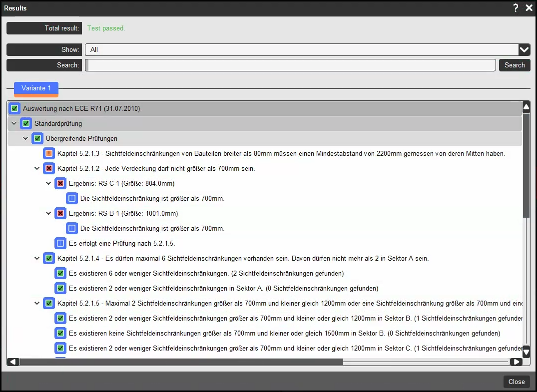This screenshot has height=392, width=537.
Task: Toggle the Auswertung nach ECE R71 checkbox
Action: coord(14,108)
